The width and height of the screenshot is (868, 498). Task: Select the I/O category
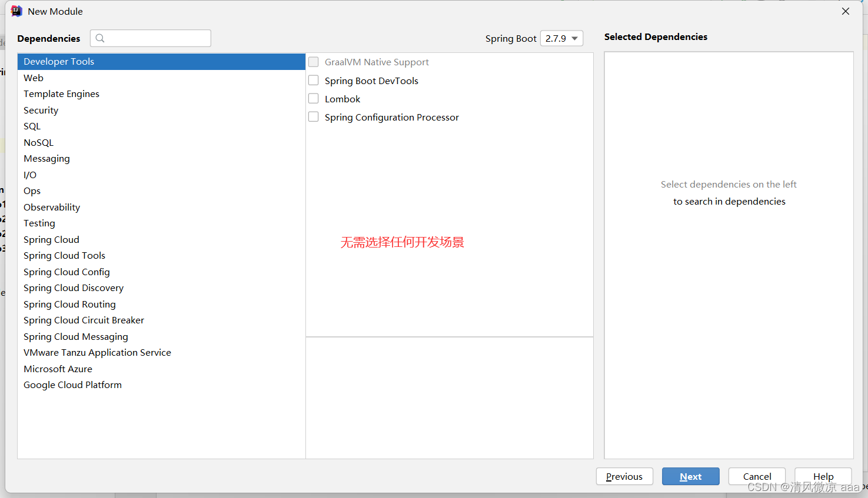161,175
